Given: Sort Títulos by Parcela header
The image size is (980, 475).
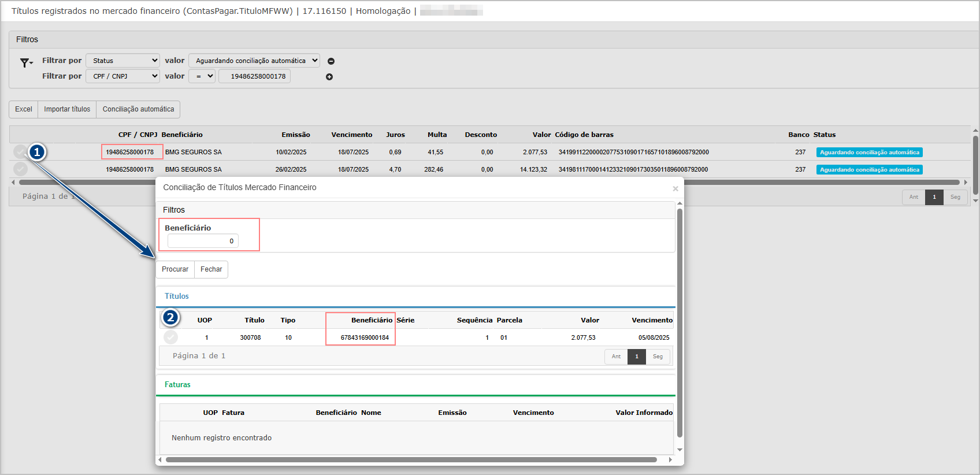Looking at the screenshot, I should (509, 320).
